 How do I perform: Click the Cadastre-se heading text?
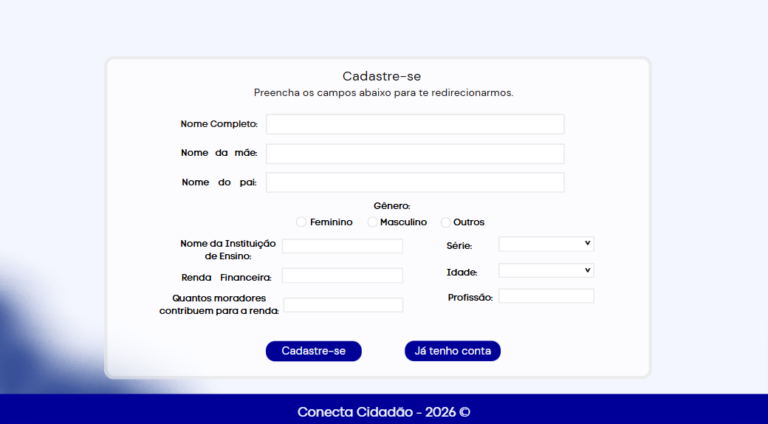coord(382,76)
